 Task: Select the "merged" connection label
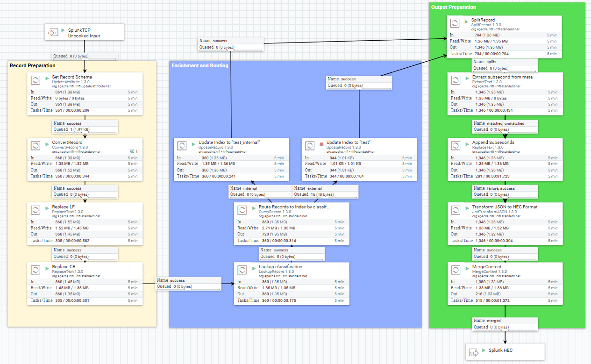point(505,324)
